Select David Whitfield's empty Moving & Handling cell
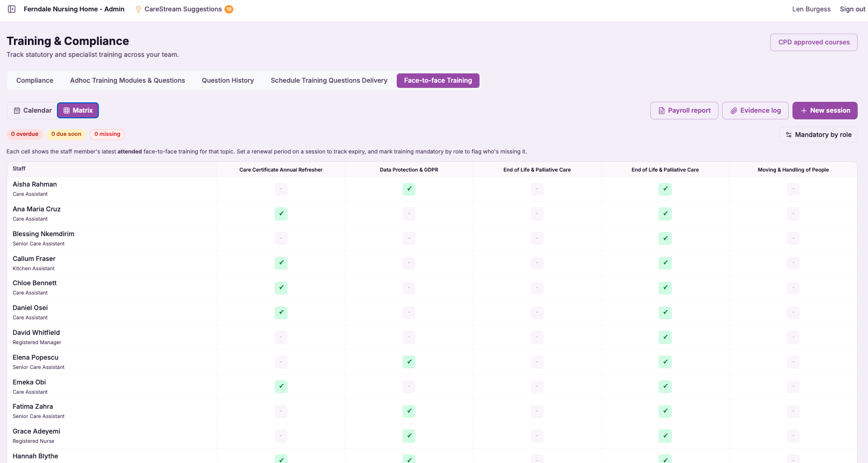868x463 pixels. [793, 337]
